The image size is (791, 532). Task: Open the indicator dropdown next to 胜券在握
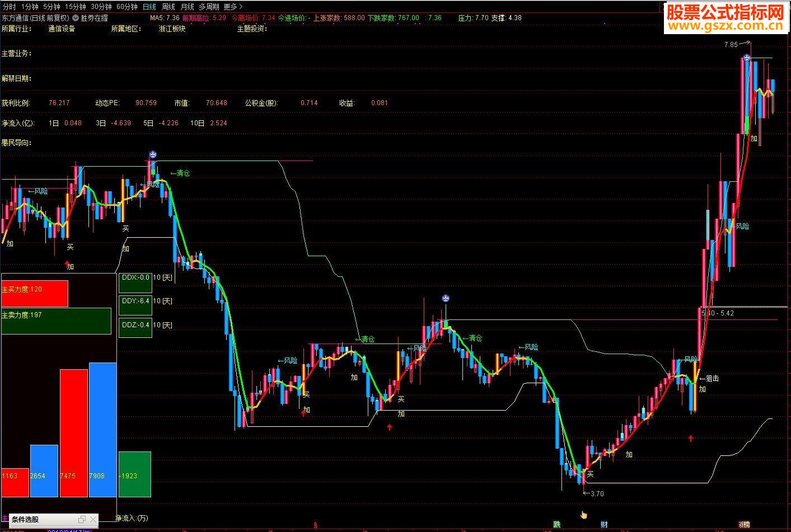pyautogui.click(x=76, y=18)
